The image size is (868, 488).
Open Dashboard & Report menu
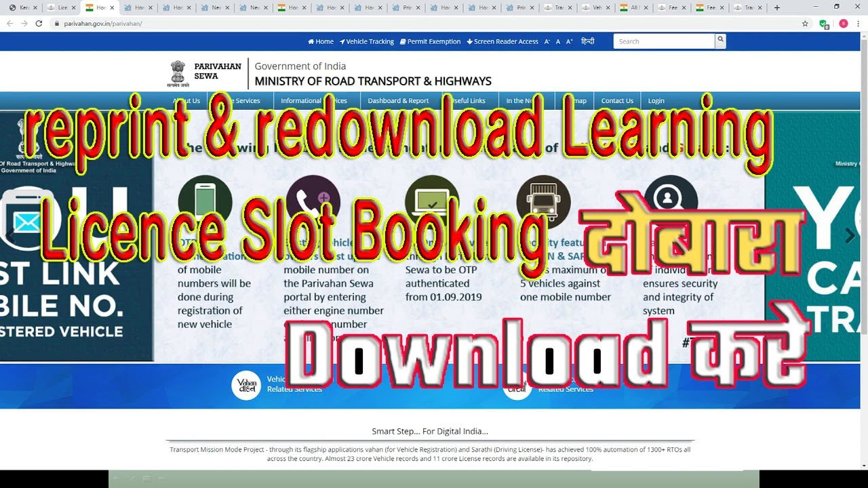pos(398,100)
